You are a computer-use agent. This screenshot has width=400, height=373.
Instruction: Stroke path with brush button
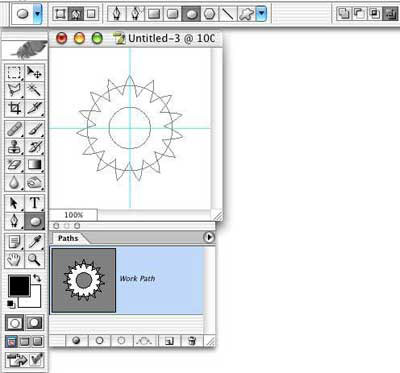[x=99, y=341]
